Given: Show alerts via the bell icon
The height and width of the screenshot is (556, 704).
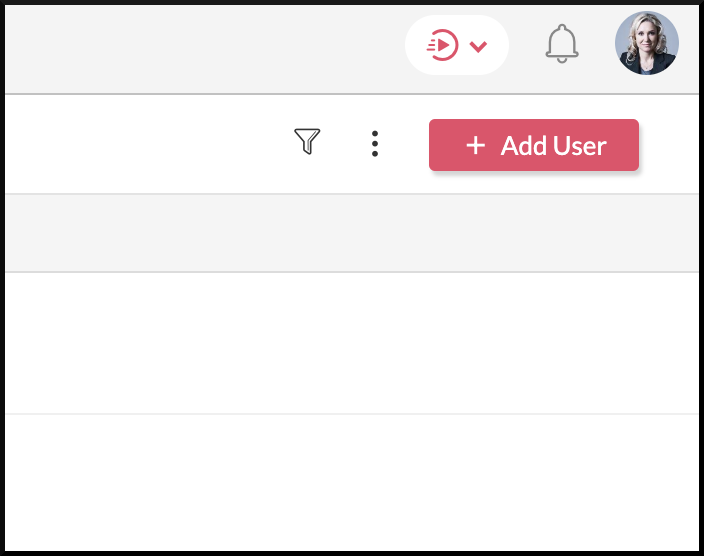Looking at the screenshot, I should tap(562, 44).
